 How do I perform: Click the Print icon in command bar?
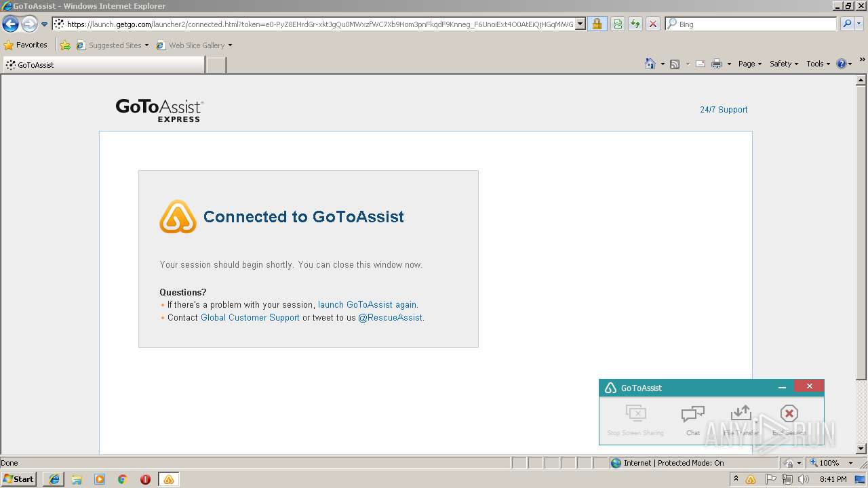[717, 64]
